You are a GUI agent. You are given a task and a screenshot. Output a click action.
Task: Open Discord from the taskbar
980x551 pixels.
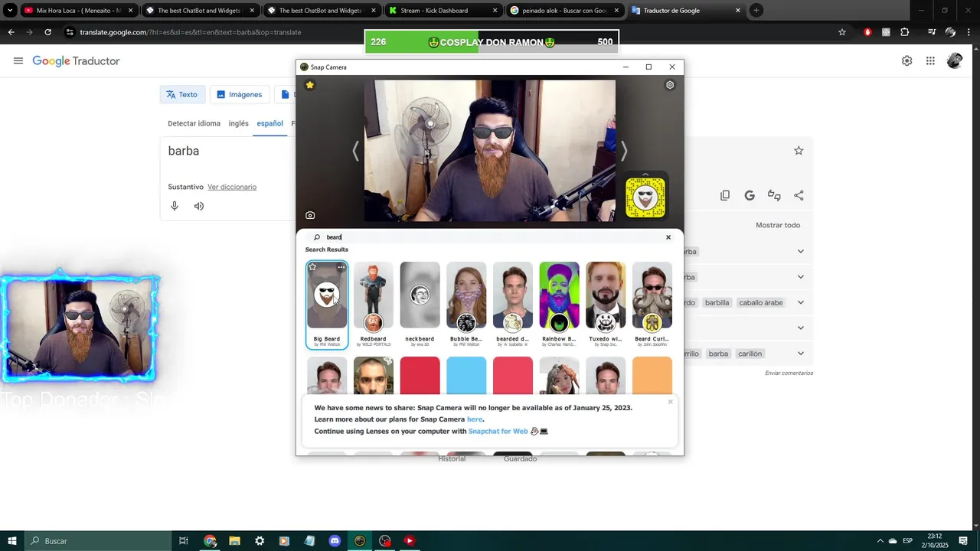point(335,541)
